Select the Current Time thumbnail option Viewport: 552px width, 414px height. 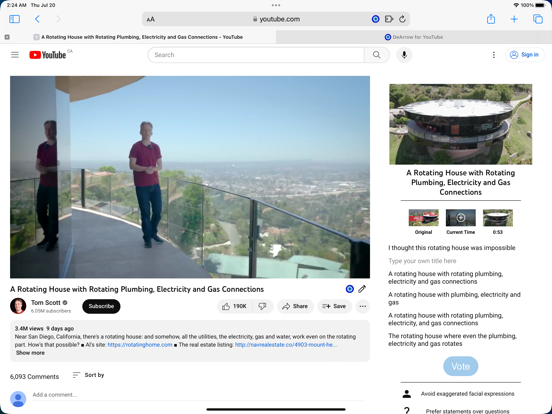click(x=460, y=222)
